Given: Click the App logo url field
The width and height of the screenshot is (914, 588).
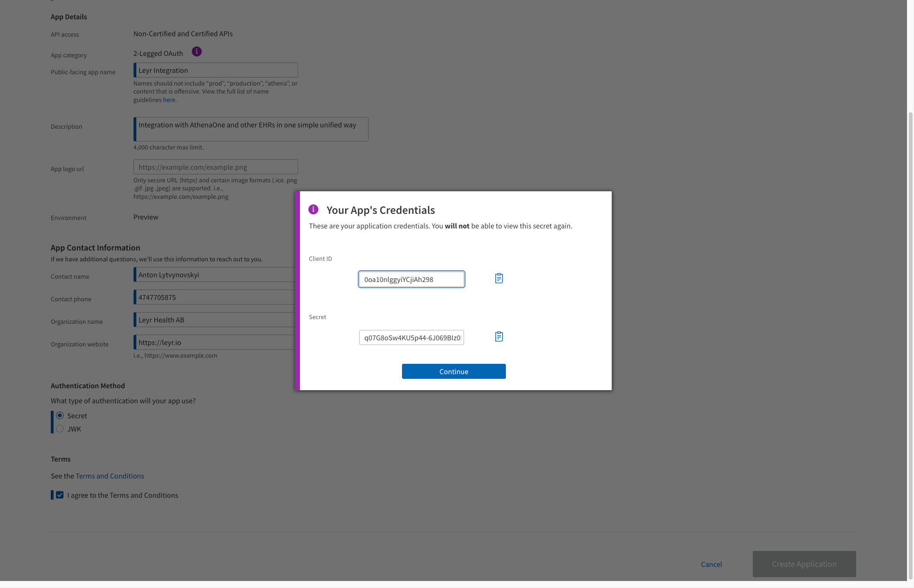Looking at the screenshot, I should point(216,167).
